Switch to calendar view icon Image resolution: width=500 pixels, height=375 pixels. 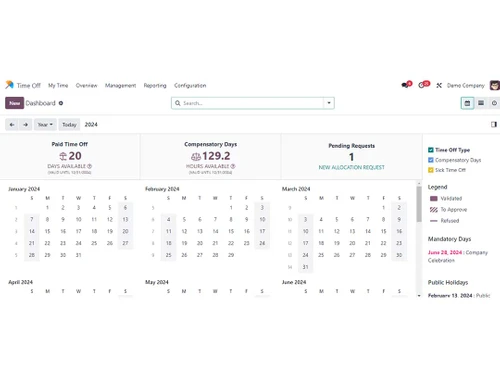(x=467, y=103)
